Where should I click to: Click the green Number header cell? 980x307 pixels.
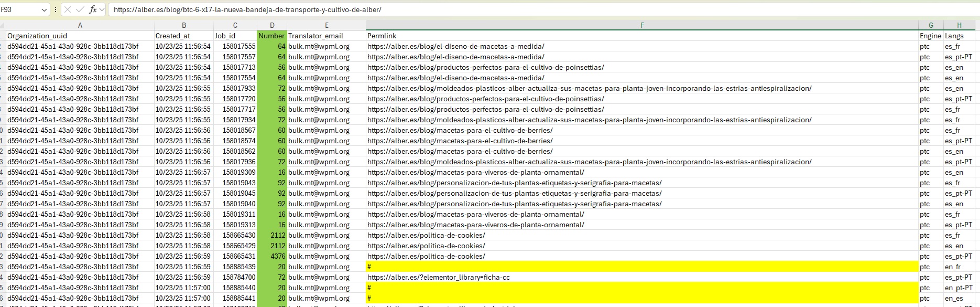(x=271, y=36)
